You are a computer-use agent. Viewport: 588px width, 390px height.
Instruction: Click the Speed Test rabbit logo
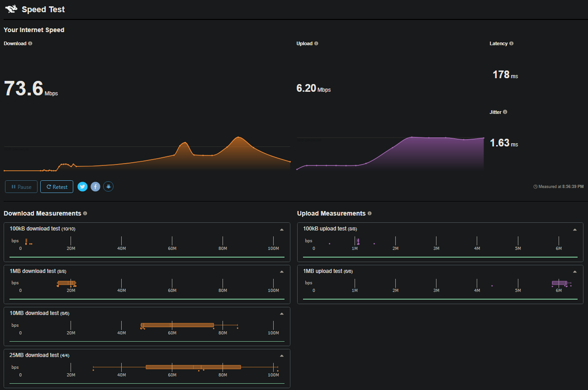[x=11, y=9]
